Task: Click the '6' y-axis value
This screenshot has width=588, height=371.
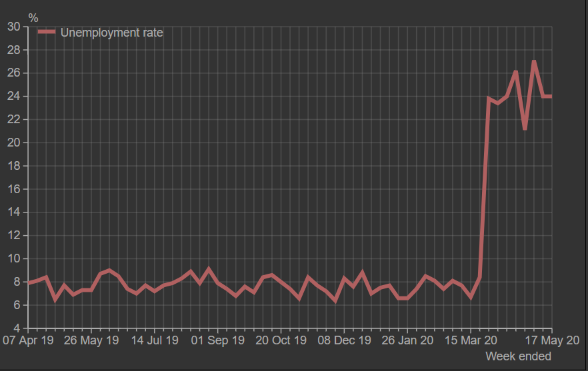Action: 17,305
